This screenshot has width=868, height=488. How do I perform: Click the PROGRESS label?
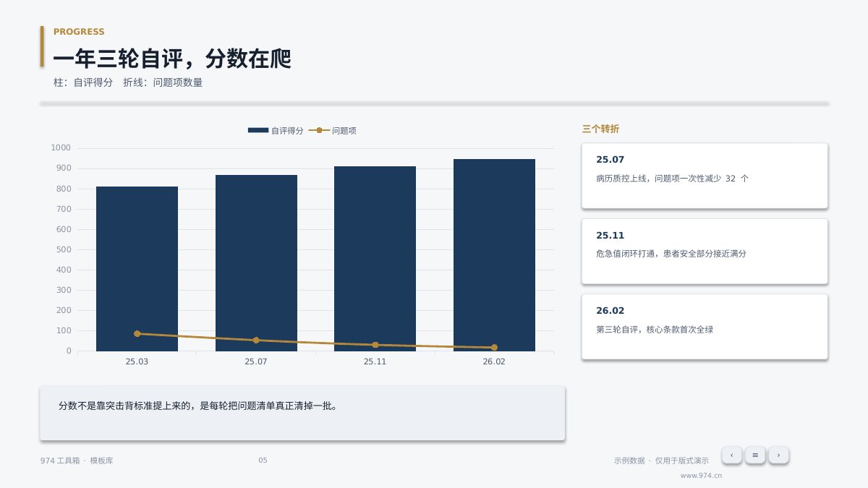pyautogui.click(x=79, y=32)
